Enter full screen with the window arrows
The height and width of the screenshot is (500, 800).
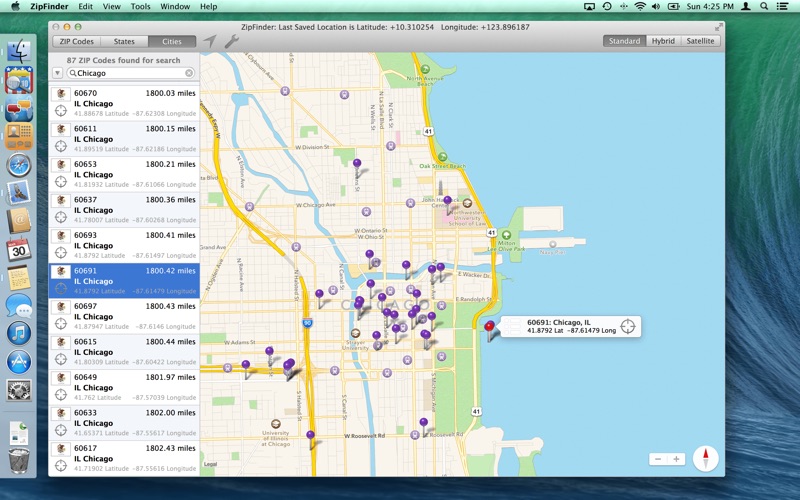pos(718,27)
